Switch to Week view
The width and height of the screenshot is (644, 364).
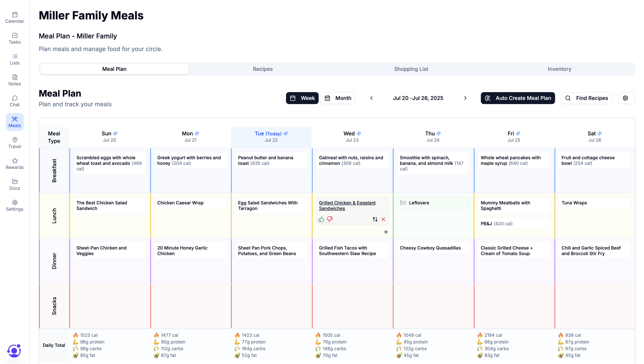tap(302, 98)
